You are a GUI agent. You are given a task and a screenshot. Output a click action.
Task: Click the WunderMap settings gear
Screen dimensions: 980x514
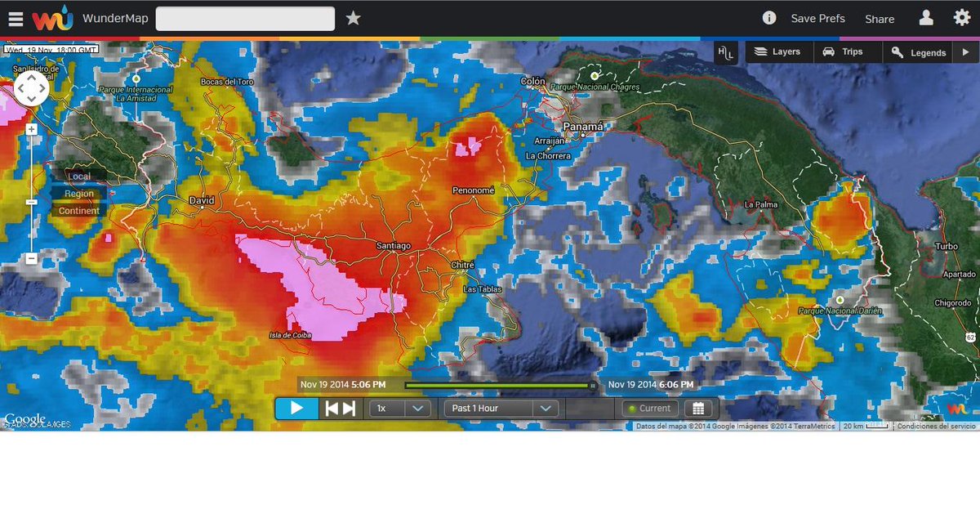coord(961,17)
